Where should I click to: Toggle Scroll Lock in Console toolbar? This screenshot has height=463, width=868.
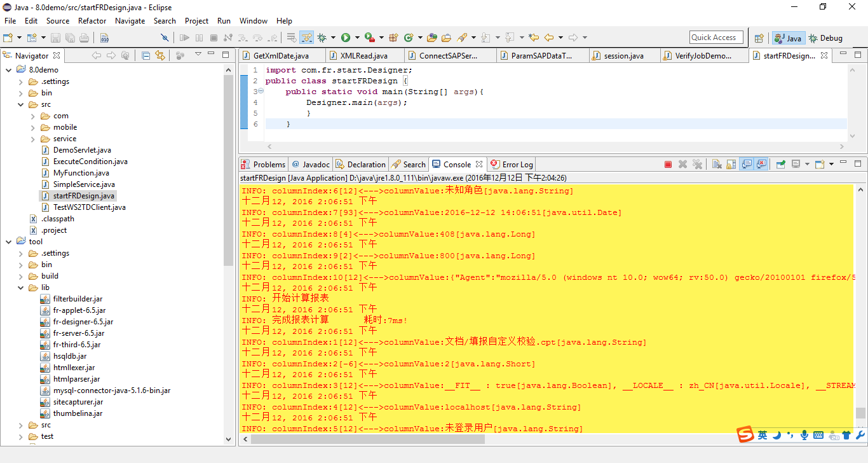[x=731, y=164]
